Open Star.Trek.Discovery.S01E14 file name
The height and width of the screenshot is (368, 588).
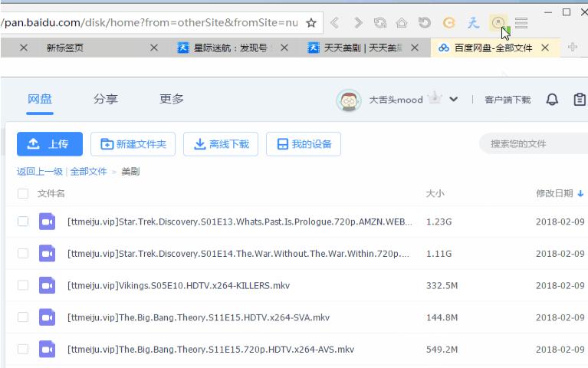coord(238,254)
